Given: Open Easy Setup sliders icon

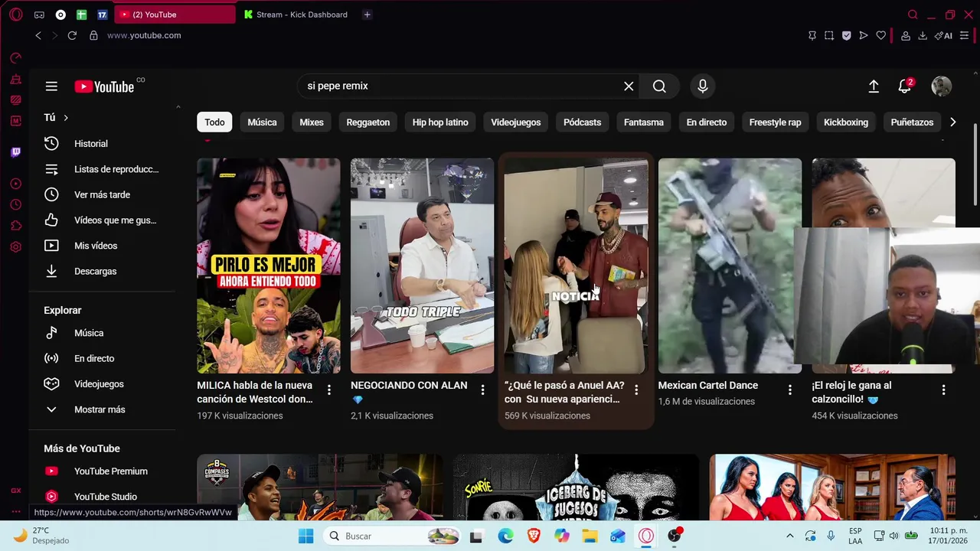Looking at the screenshot, I should [x=964, y=35].
